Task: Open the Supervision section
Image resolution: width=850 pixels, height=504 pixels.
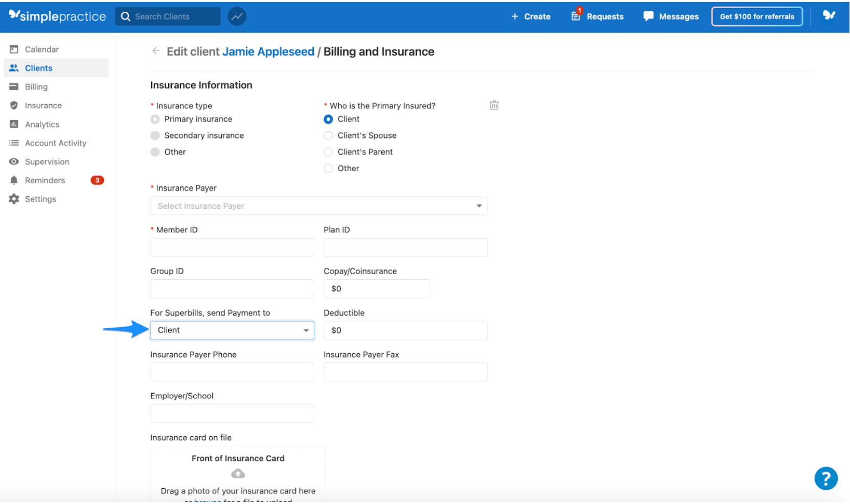Action: tap(47, 161)
